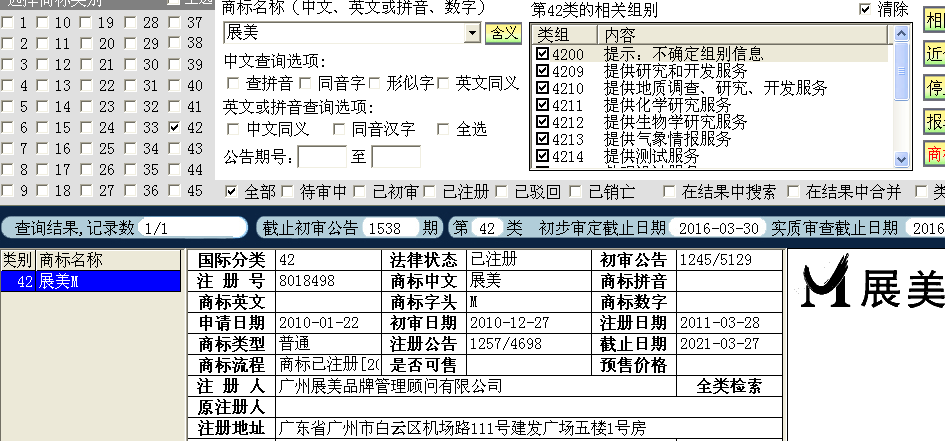945x441 pixels.
Task: Check 英文同义 option
Action: pos(444,83)
